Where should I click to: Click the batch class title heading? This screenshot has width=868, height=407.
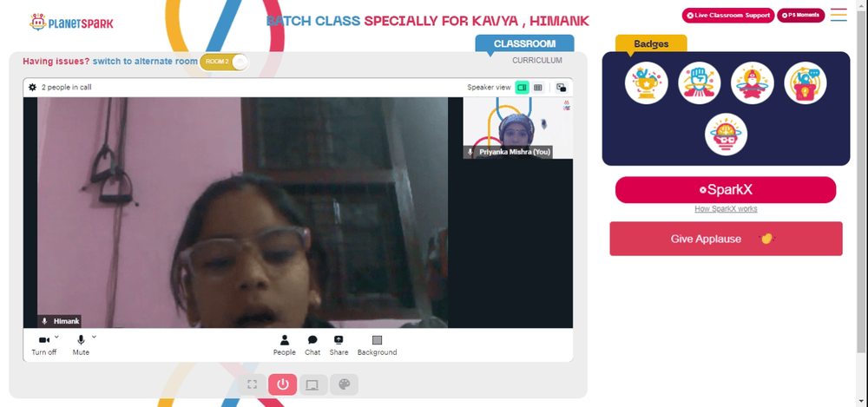point(427,21)
